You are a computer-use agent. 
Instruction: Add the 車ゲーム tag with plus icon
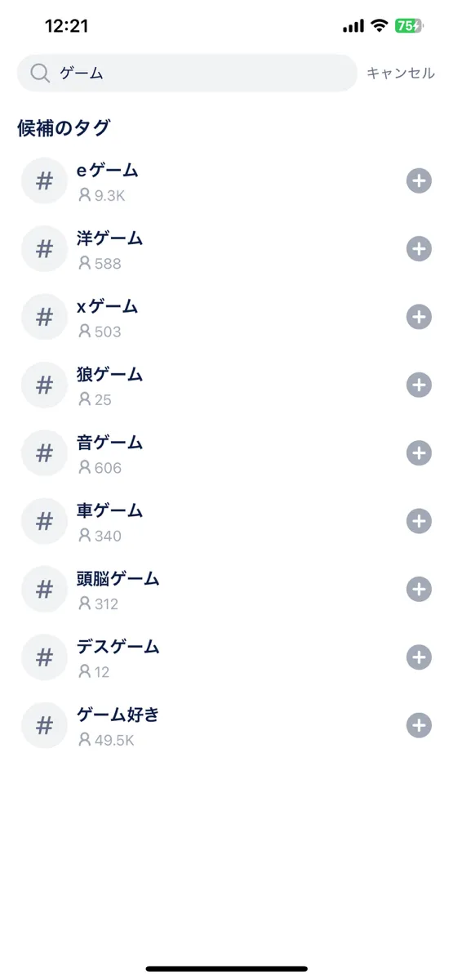pos(419,521)
